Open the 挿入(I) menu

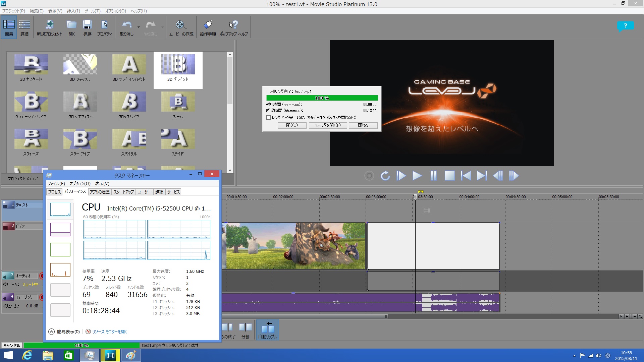[x=73, y=11]
